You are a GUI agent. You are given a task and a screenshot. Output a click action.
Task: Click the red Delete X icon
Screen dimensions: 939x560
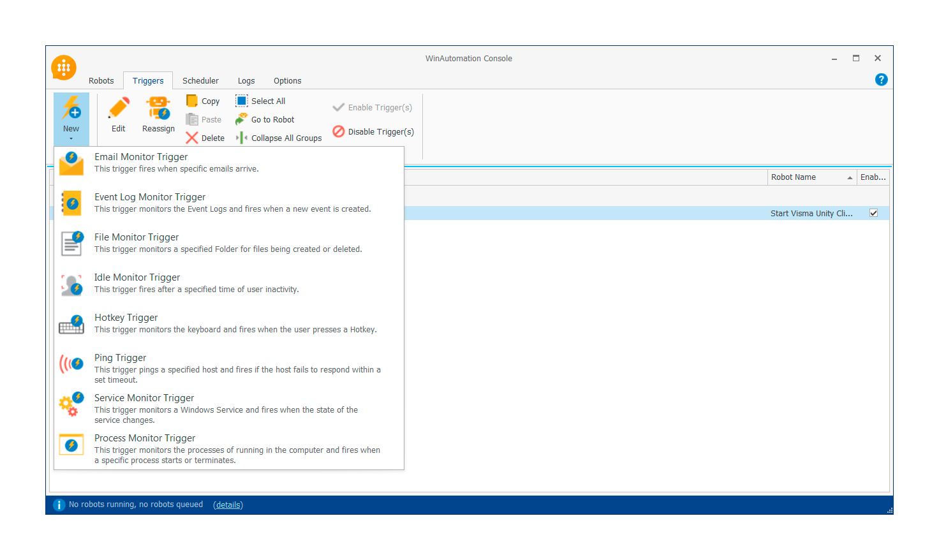click(x=192, y=138)
